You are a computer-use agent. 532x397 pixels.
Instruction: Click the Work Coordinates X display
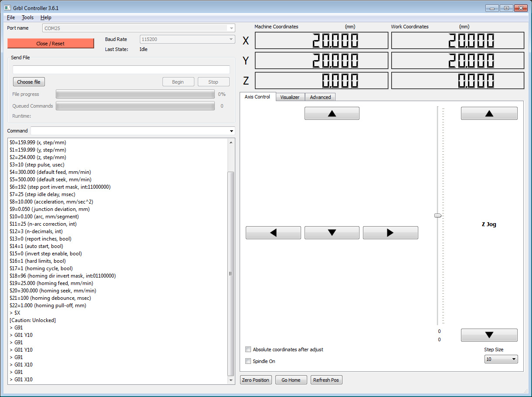coord(458,41)
